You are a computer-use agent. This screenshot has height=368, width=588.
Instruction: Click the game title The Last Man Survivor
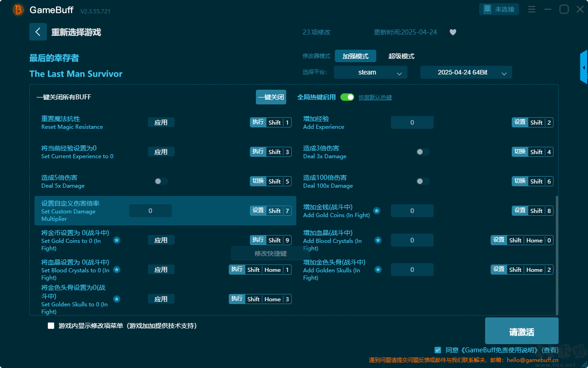point(76,74)
